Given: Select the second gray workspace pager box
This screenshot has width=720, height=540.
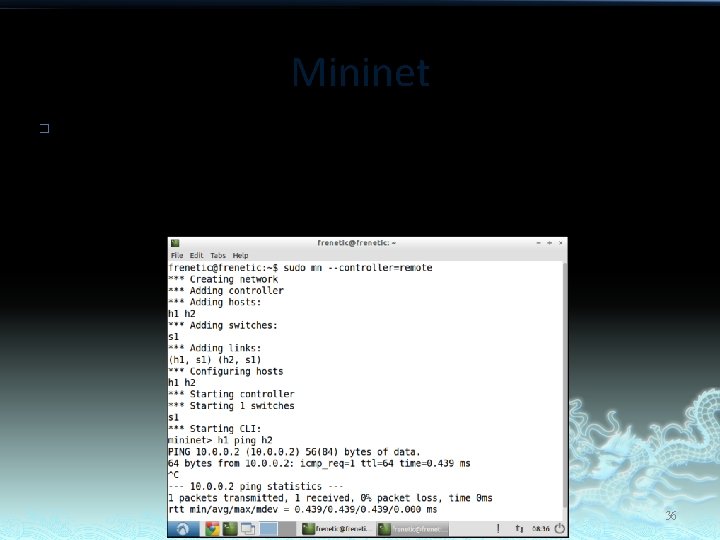Looking at the screenshot, I should click(x=287, y=529).
